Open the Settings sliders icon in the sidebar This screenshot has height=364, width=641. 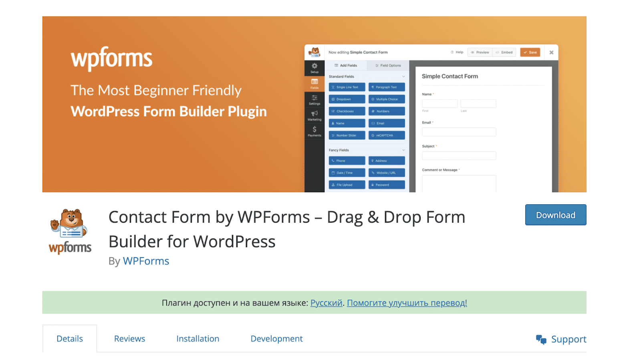click(314, 100)
